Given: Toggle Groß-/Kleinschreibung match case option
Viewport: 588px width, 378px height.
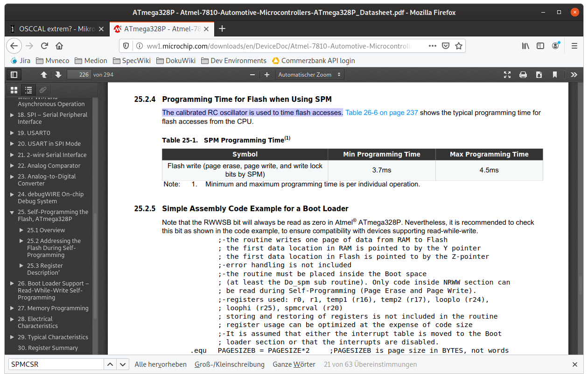Looking at the screenshot, I should coord(231,364).
